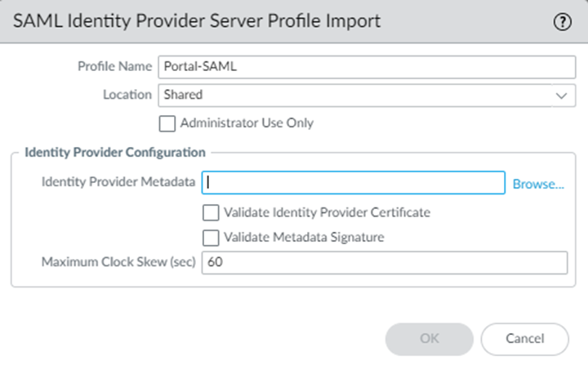Click the Maximum Clock Skew (sec) label
Image resolution: width=588 pixels, height=370 pixels.
coord(118,263)
